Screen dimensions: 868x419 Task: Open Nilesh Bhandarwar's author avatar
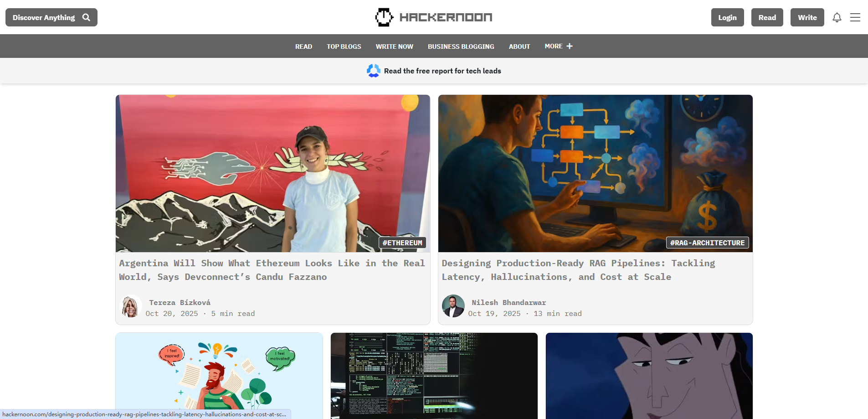453,306
